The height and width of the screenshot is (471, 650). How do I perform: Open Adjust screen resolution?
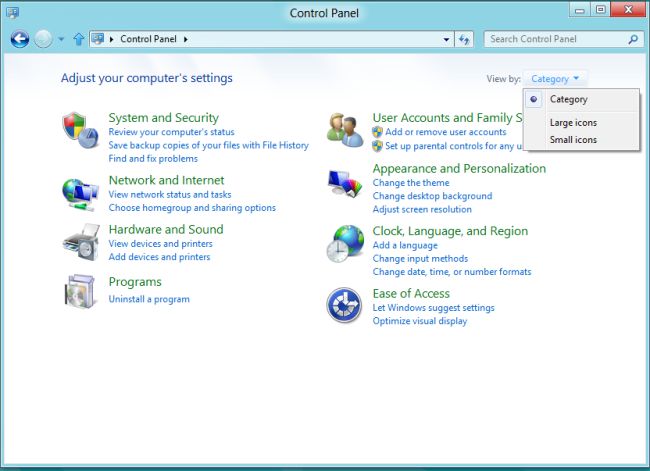tap(422, 209)
